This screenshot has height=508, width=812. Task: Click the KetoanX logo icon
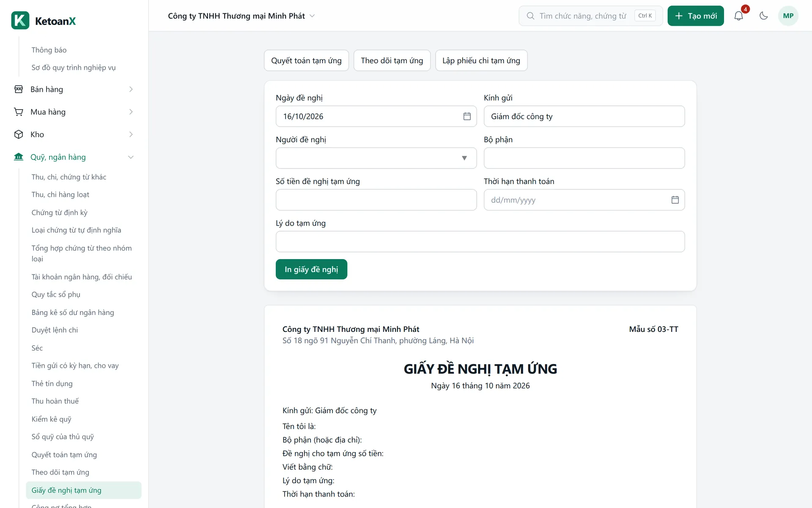coord(20,20)
